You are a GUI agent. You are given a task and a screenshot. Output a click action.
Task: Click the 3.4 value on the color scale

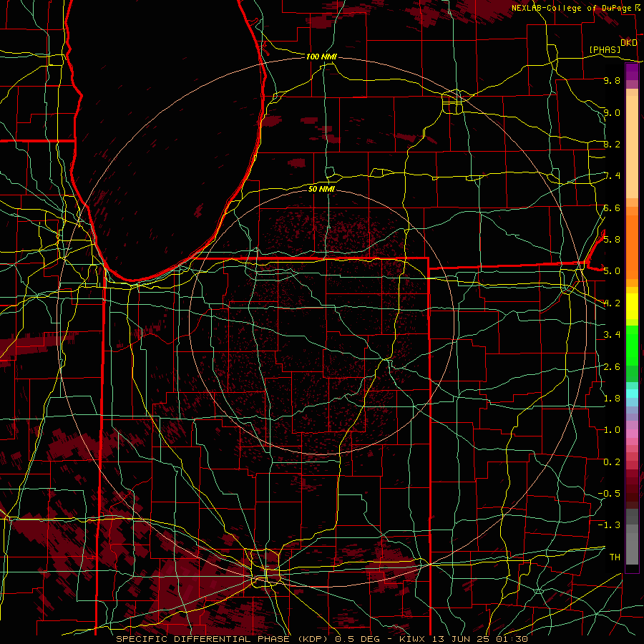612,334
